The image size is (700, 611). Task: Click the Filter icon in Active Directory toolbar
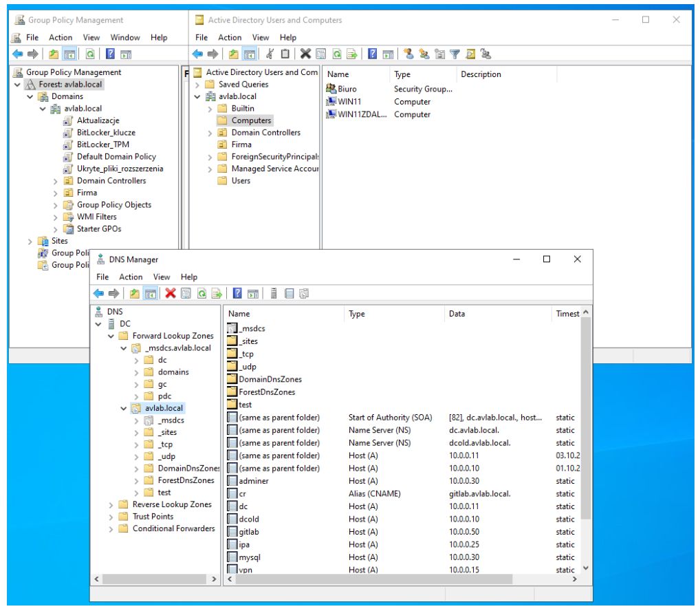(455, 54)
